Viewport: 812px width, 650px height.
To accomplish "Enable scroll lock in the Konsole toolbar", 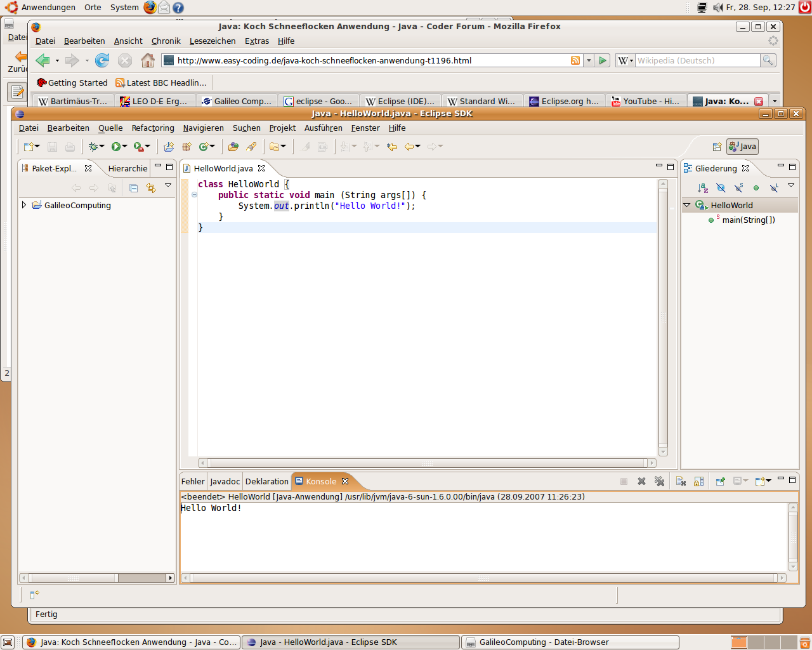I will (x=698, y=482).
